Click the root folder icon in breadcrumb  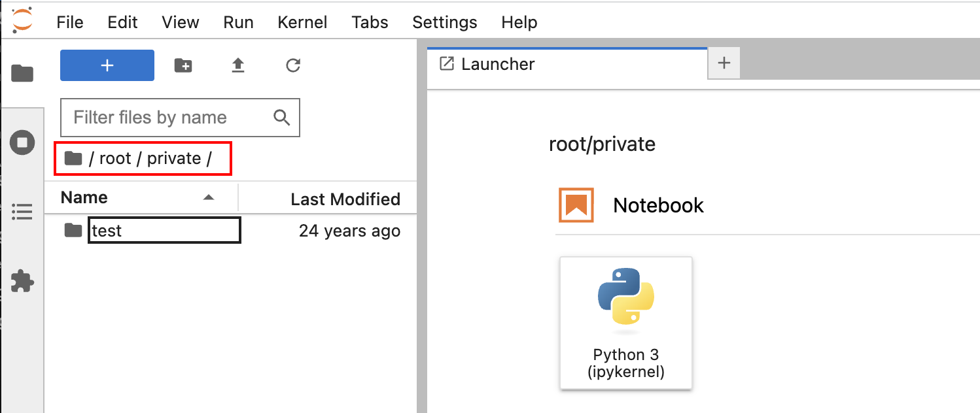(x=73, y=158)
